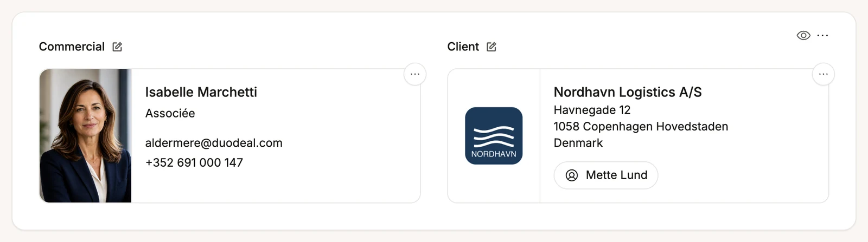Image resolution: width=868 pixels, height=242 pixels.
Task: Open the Mette Lund contact chip
Action: (x=606, y=175)
